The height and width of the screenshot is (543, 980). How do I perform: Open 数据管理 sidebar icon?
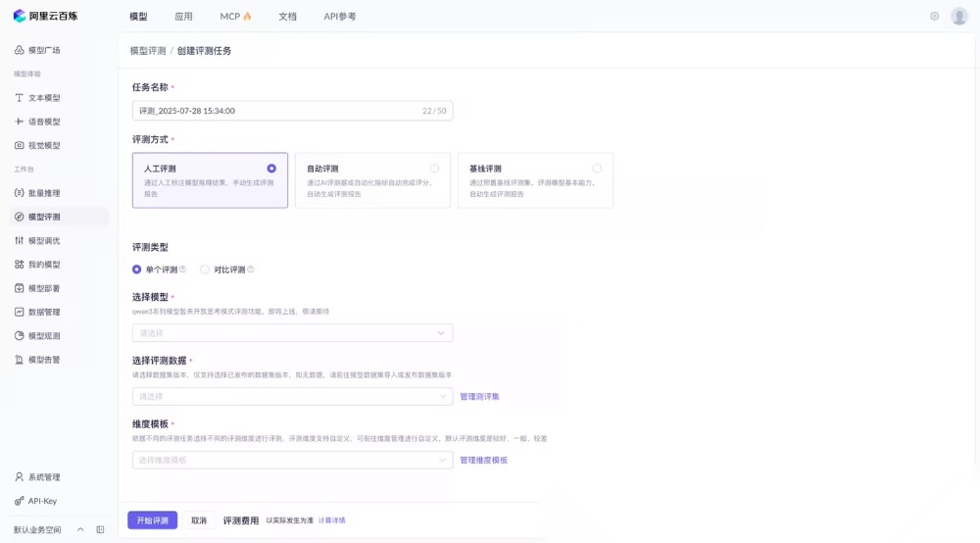(20, 312)
